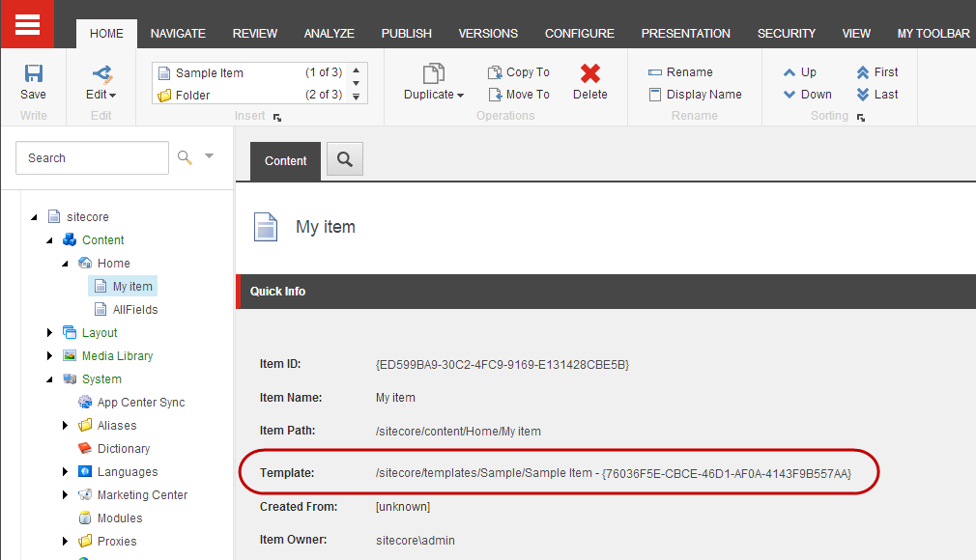Screen dimensions: 976x560
Task: Open the PRESENTATION ribbon tab
Action: pyautogui.click(x=685, y=34)
